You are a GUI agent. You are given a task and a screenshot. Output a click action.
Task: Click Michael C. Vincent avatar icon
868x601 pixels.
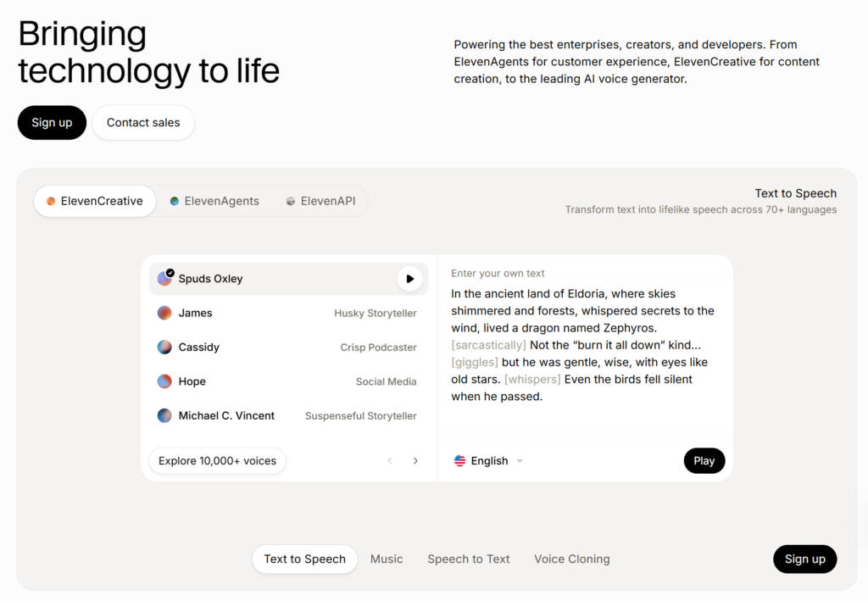[x=164, y=415]
